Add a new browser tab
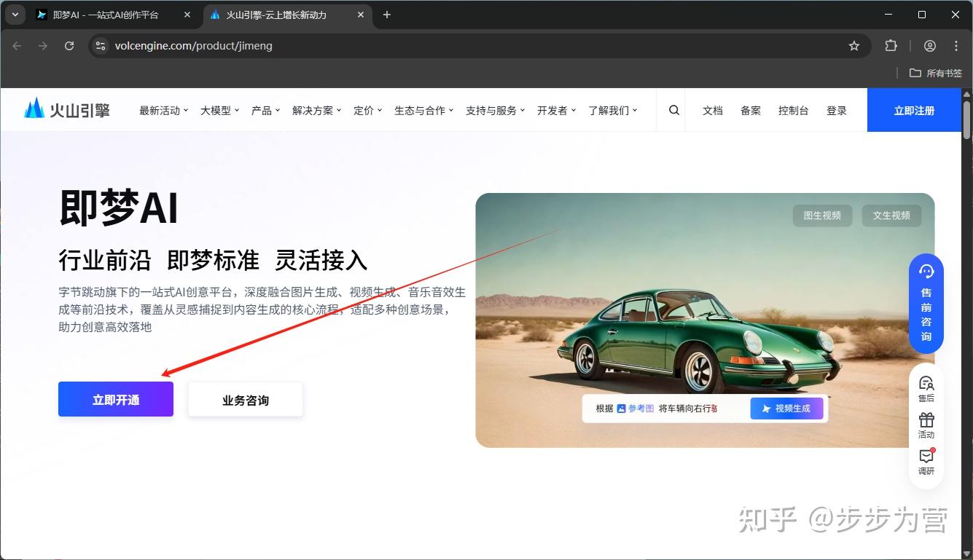This screenshot has width=973, height=560. (387, 15)
